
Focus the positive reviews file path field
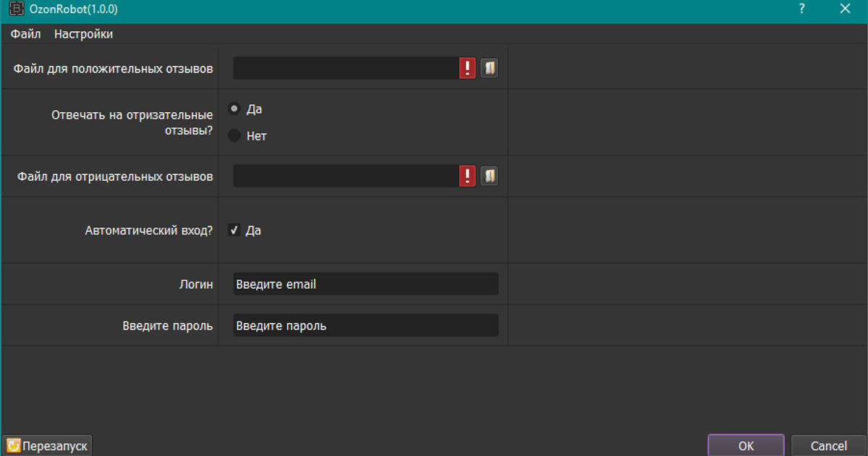[x=346, y=68]
